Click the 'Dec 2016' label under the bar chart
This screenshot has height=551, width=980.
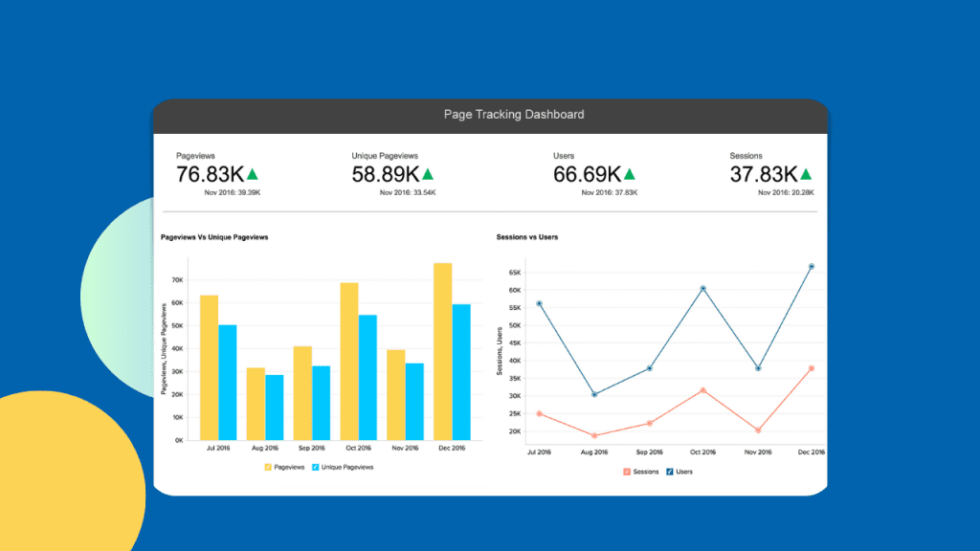[452, 448]
